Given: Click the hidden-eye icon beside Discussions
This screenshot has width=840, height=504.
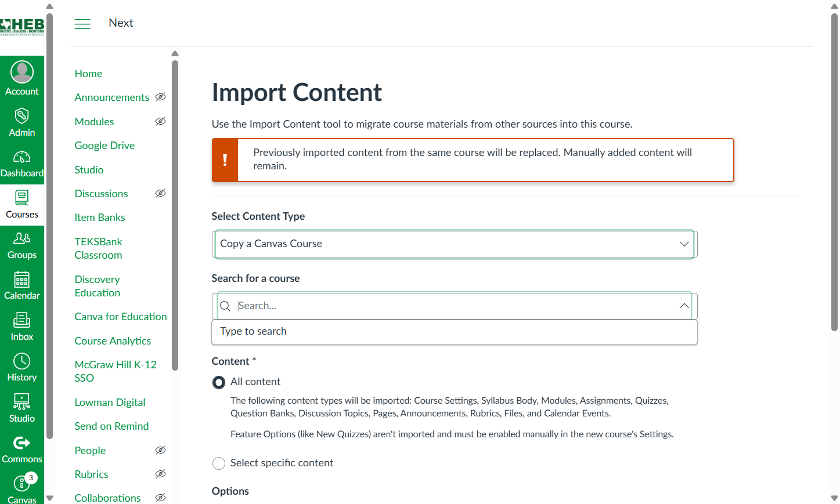Looking at the screenshot, I should click(x=161, y=193).
